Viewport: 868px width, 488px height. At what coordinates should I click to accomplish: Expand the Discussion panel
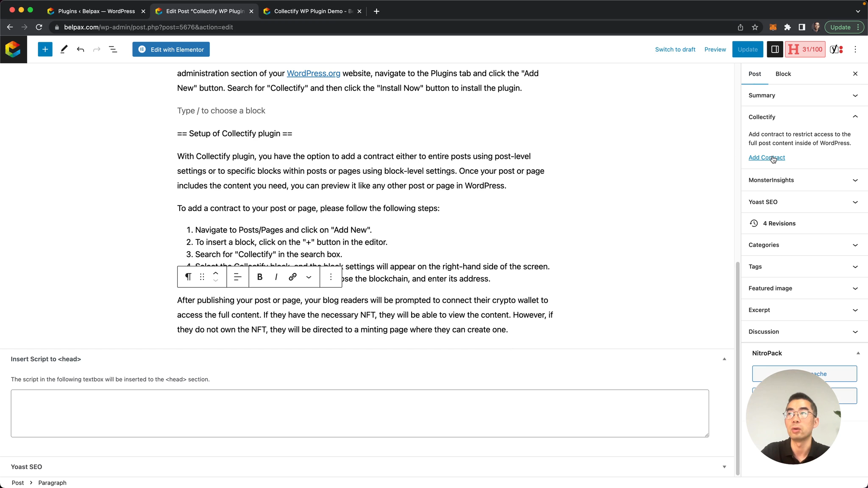click(x=804, y=332)
